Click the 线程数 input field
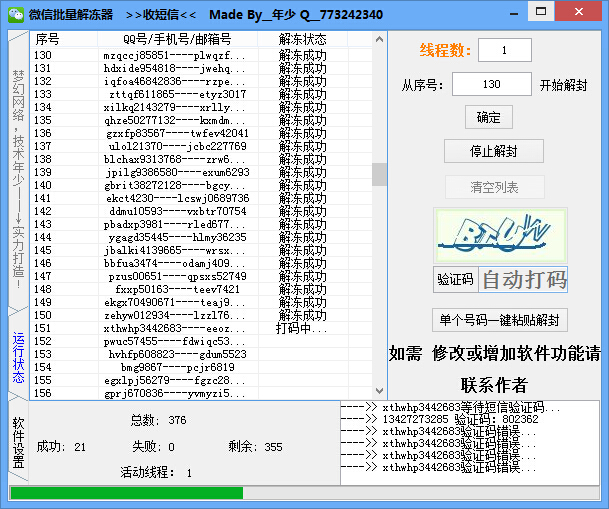609x509 pixels. pyautogui.click(x=505, y=50)
